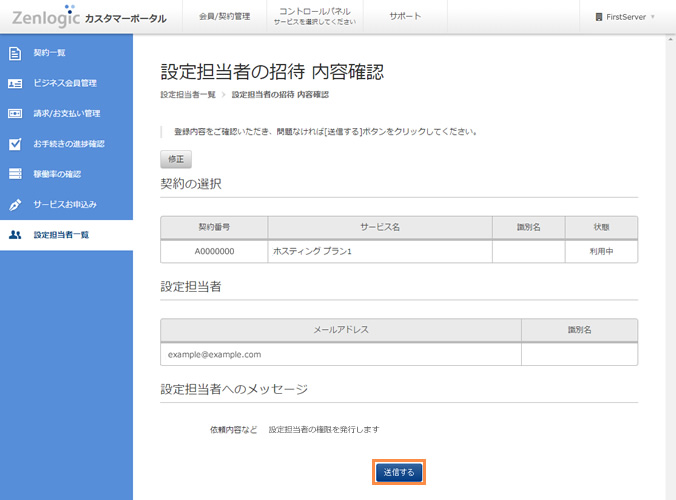
Task: Follow the 設定担当者一覧 breadcrumb link
Action: click(x=187, y=95)
